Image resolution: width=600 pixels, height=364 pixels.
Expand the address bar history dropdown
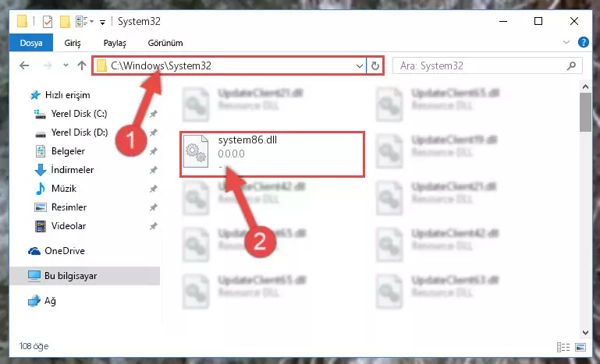(360, 65)
